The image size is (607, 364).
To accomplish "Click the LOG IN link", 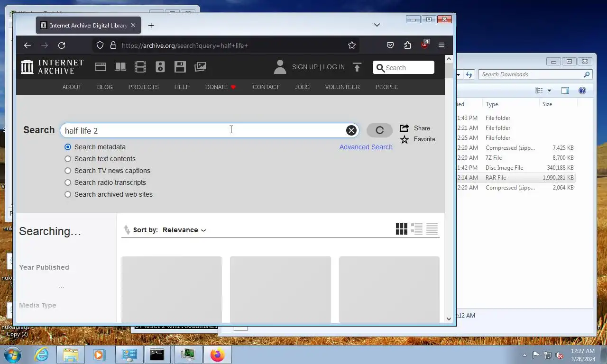I will [334, 67].
